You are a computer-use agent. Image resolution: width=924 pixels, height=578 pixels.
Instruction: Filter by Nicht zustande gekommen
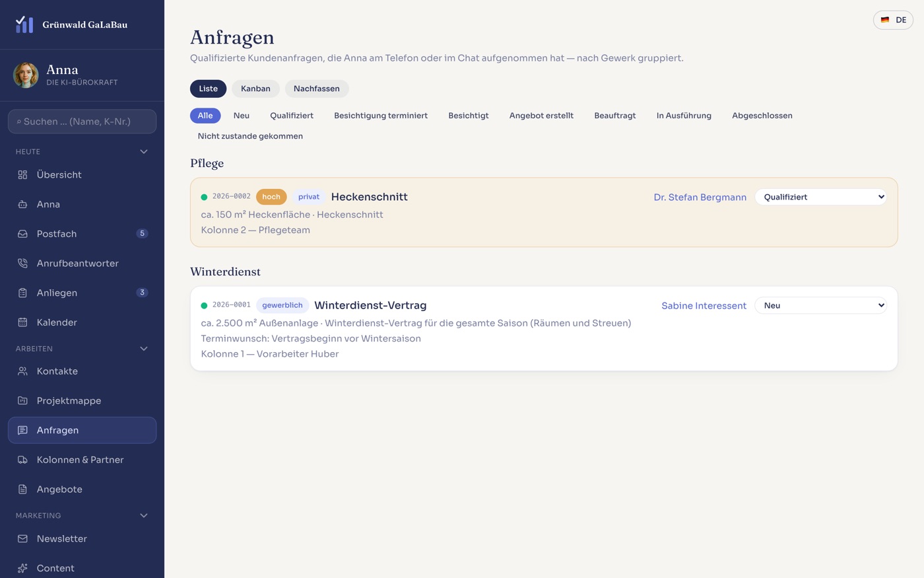(250, 136)
